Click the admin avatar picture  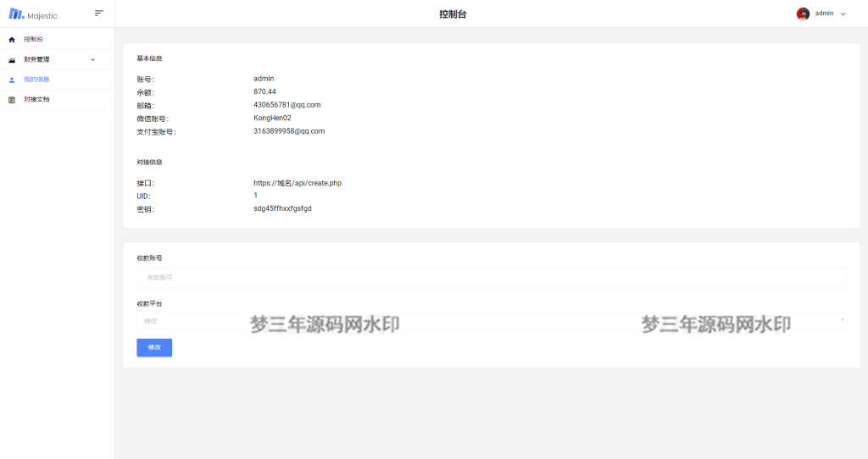pyautogui.click(x=803, y=14)
